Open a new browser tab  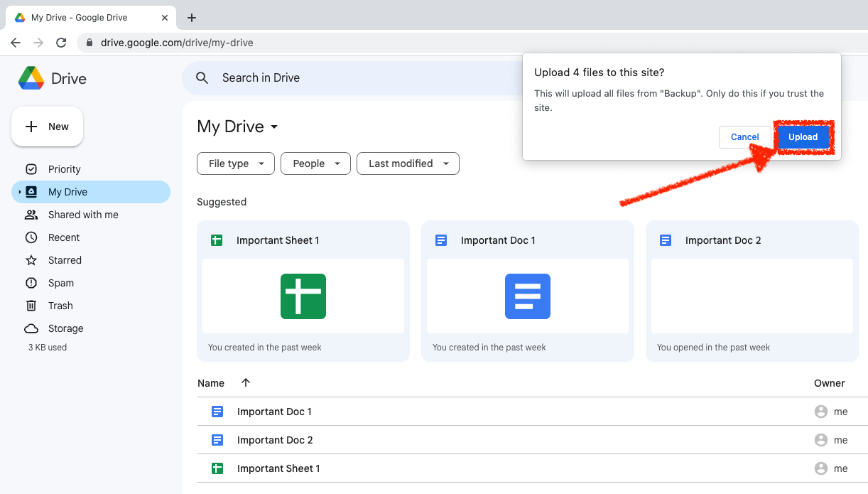pyautogui.click(x=192, y=18)
